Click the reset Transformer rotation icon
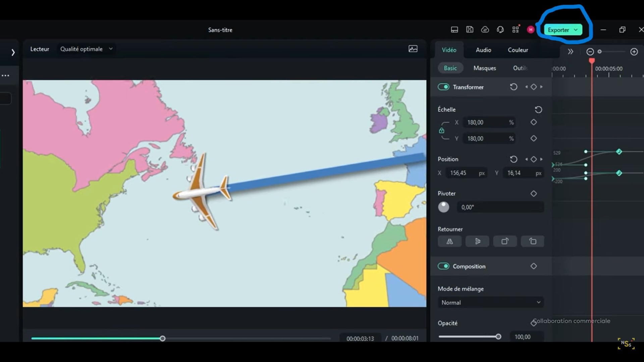Viewport: 644px width, 362px height. (514, 87)
